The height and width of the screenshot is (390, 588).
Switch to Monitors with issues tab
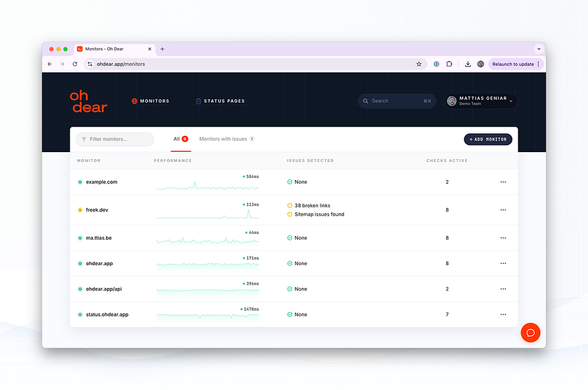[227, 139]
